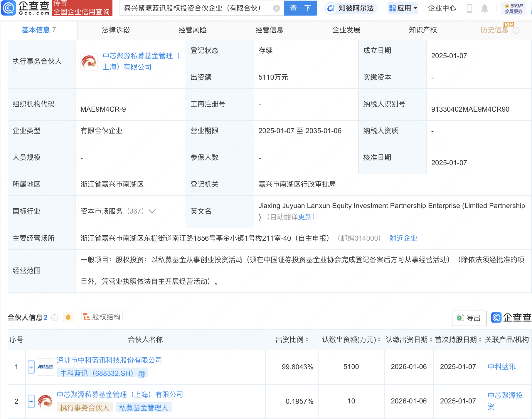Clear the search box with the X icon
The image size is (532, 419).
276,8
